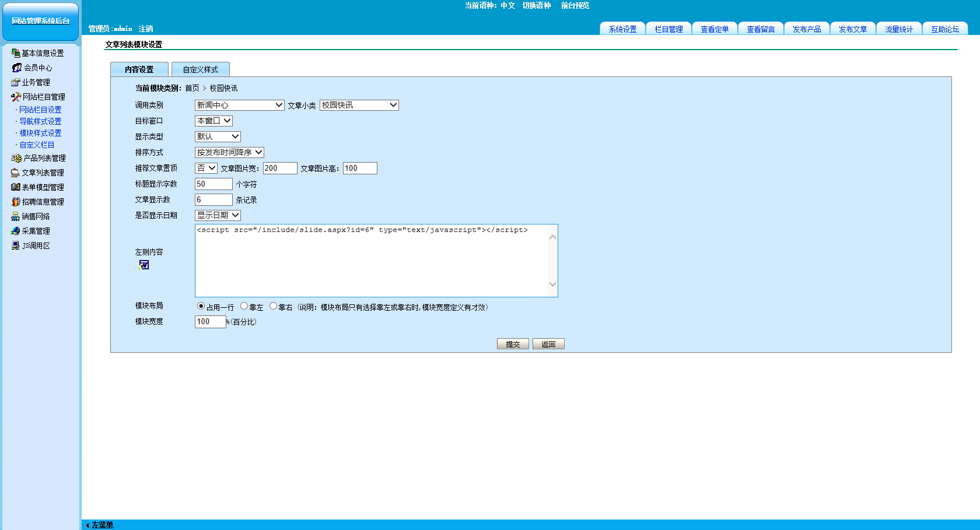The width and height of the screenshot is (980, 530).
Task: Open the 发布文章 top navigation tab
Action: click(852, 29)
